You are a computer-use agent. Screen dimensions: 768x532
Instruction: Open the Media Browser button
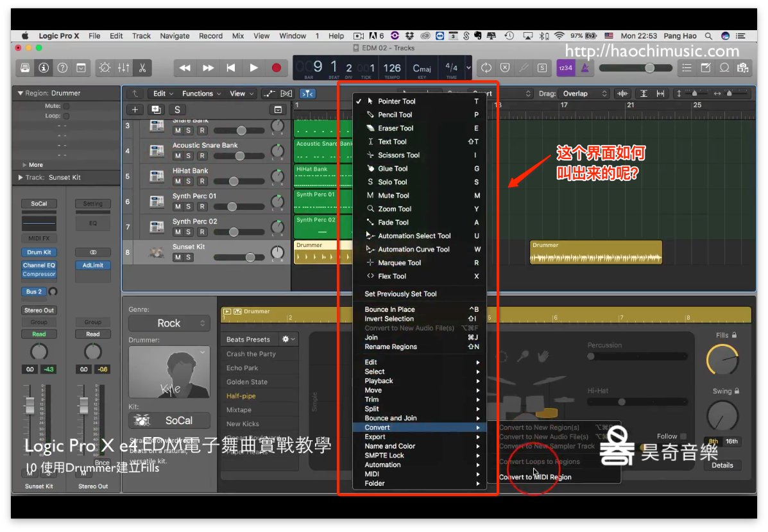[x=742, y=68]
